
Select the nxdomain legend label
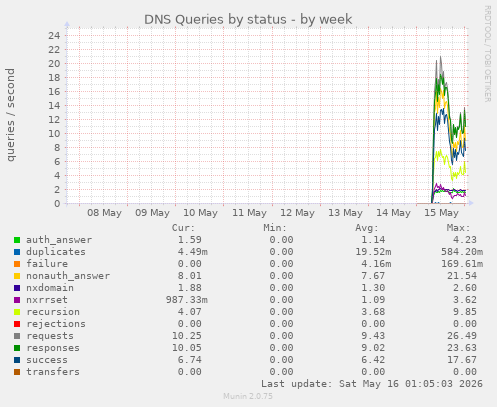[50, 288]
